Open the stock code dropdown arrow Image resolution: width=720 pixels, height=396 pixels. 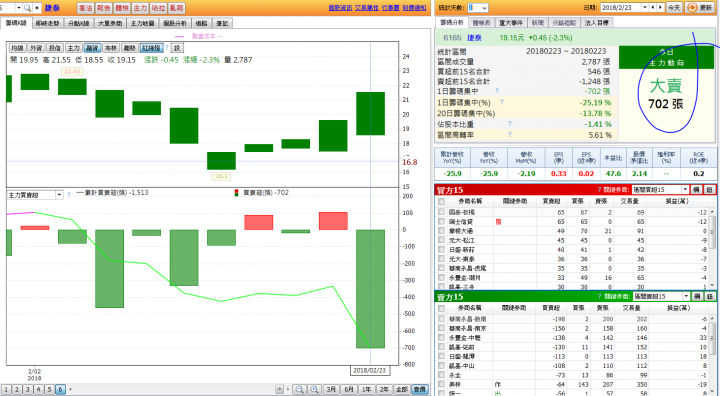tap(19, 8)
